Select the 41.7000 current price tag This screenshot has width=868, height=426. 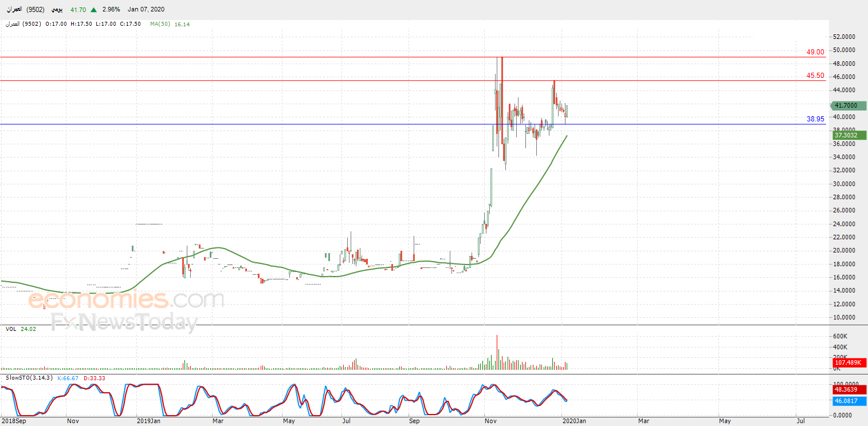pos(848,105)
